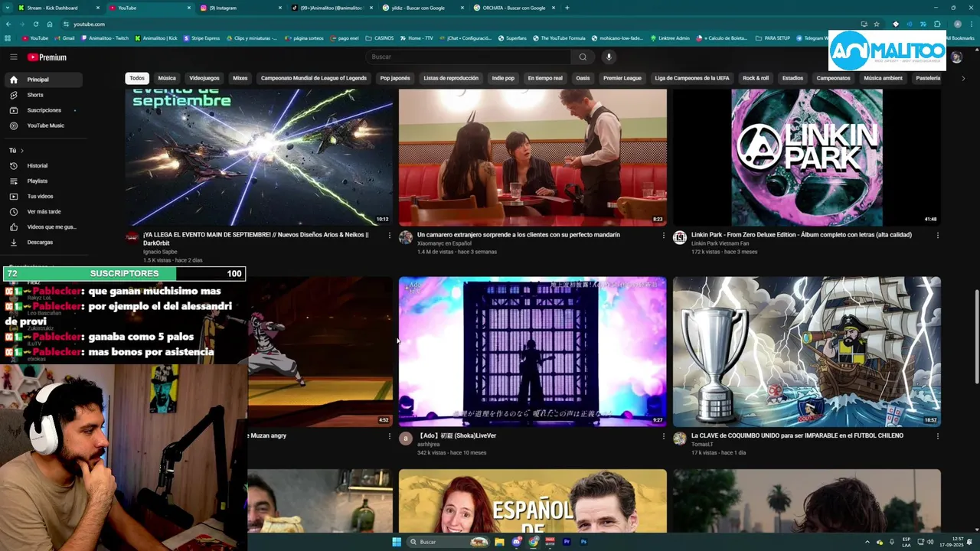
Task: Open Tus videos in sidebar
Action: pos(43,196)
